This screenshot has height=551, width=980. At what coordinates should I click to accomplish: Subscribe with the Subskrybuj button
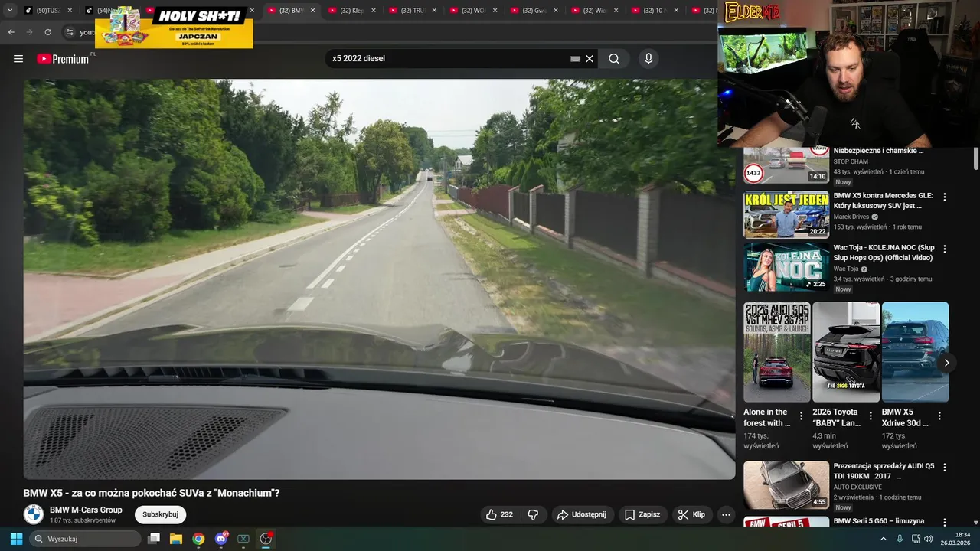point(160,514)
